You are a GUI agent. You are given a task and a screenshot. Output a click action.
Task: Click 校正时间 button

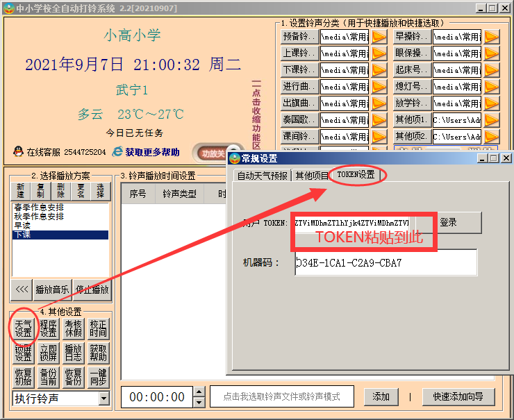[x=99, y=328]
